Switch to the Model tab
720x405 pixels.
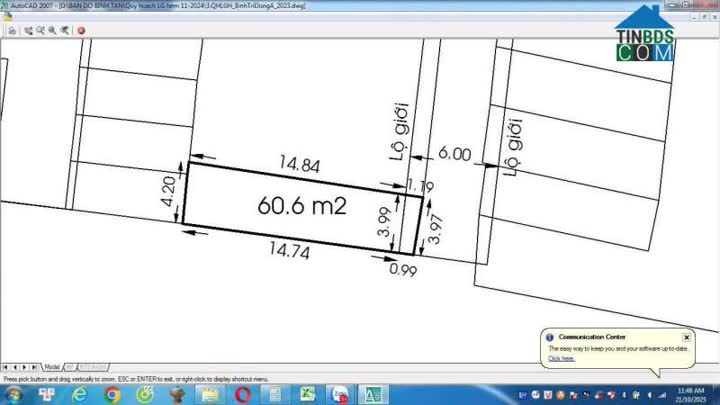pyautogui.click(x=53, y=367)
